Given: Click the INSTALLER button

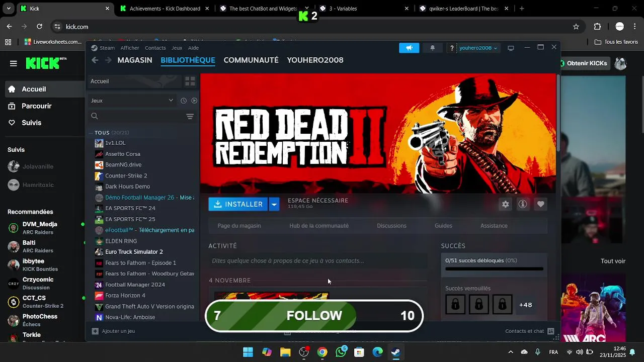Looking at the screenshot, I should (238, 204).
